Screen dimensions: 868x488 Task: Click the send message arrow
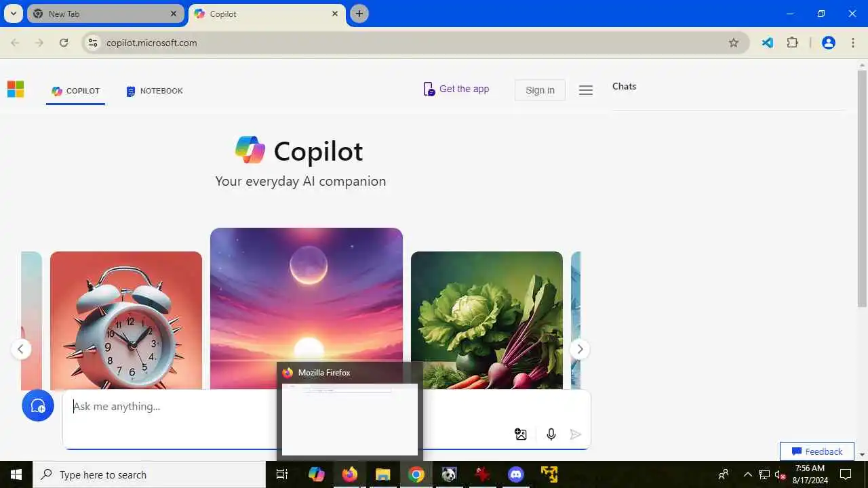coord(576,434)
